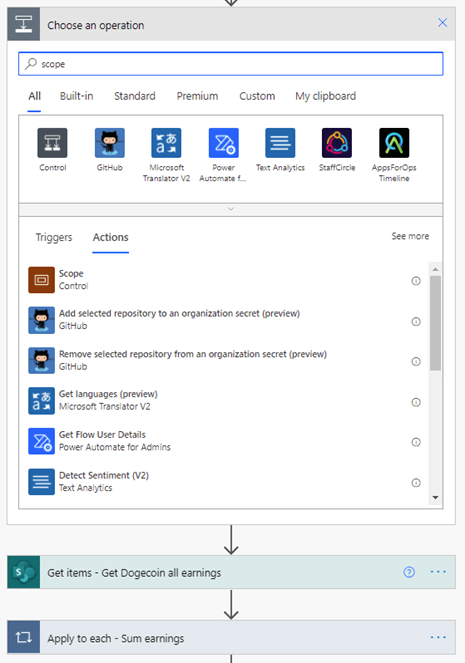Select the Control connector icon
This screenshot has height=663, width=465.
coord(52,143)
